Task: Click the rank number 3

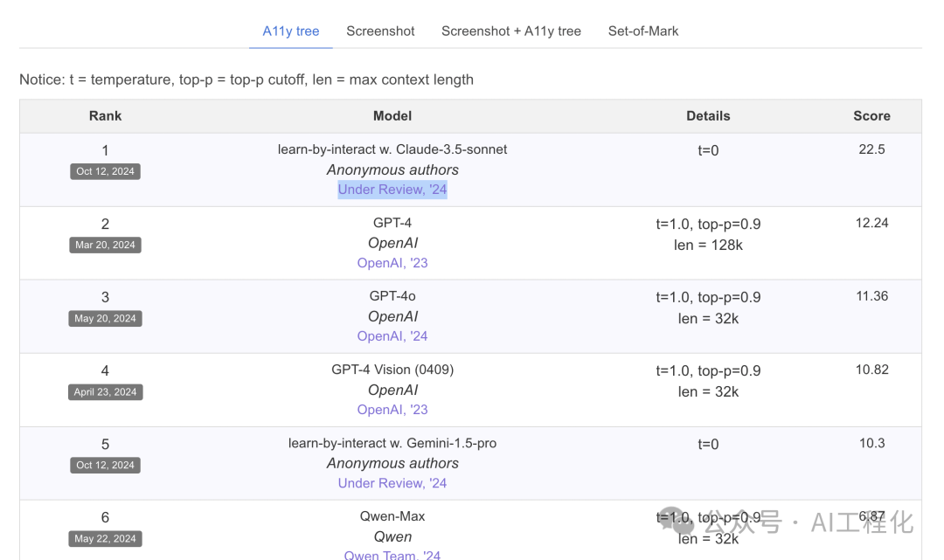Action: 106,297
